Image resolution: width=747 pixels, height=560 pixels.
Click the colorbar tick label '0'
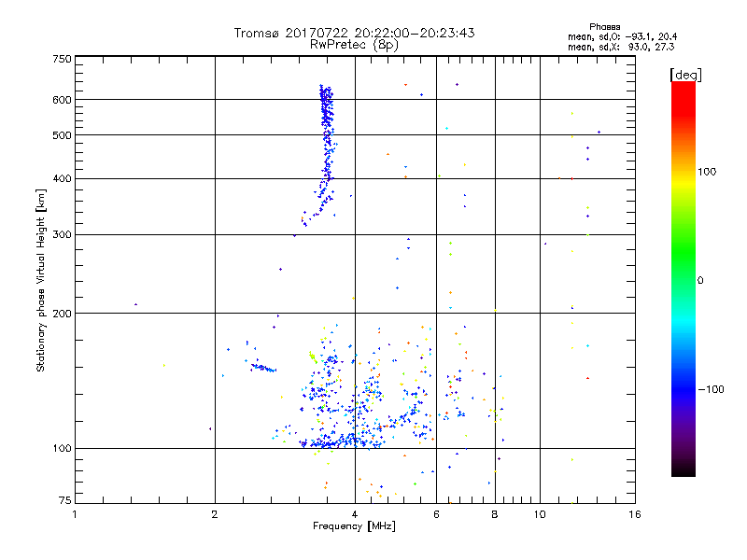(700, 281)
